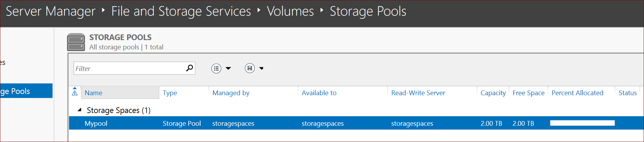
Task: Open the save query dropdown arrow
Action: coord(261,68)
